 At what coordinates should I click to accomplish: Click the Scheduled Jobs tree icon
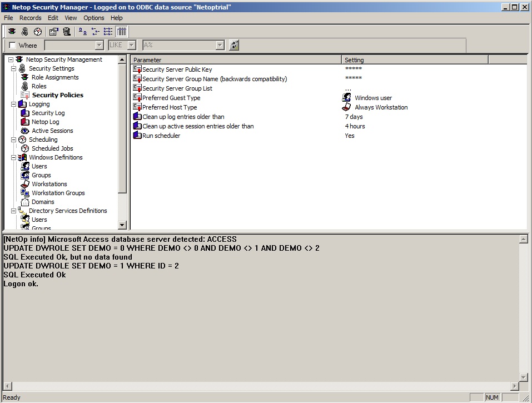coord(25,148)
